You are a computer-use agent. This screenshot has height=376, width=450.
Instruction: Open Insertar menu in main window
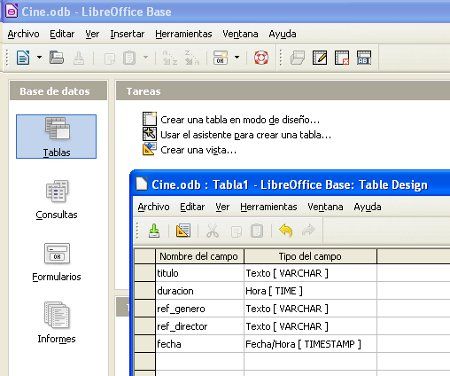127,34
